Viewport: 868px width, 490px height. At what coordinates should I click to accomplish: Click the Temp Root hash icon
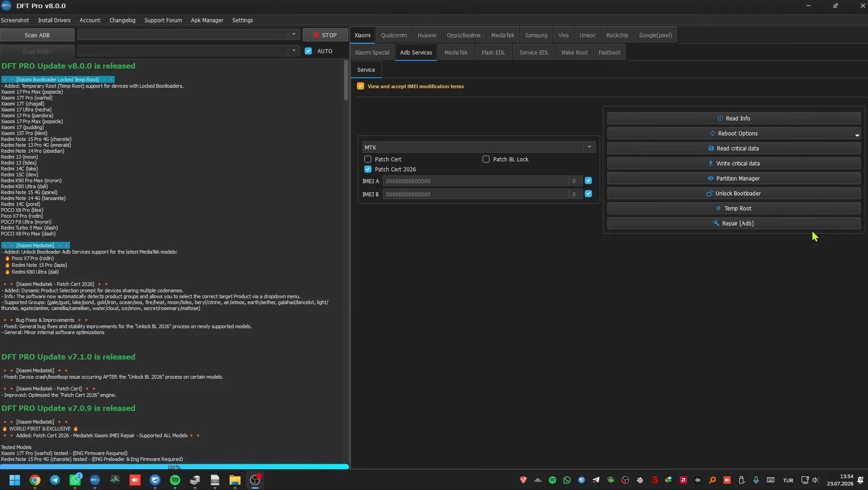pos(718,208)
